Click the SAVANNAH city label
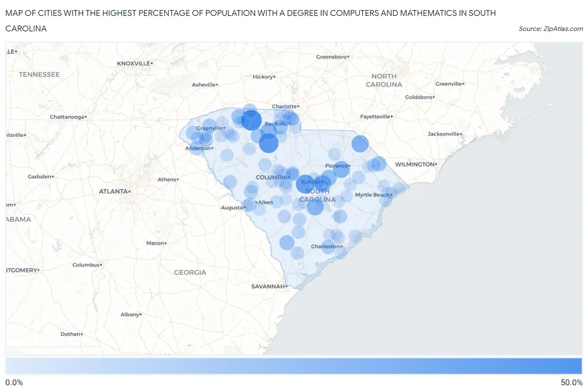Screen dimensions: 588x392 [x=269, y=287]
